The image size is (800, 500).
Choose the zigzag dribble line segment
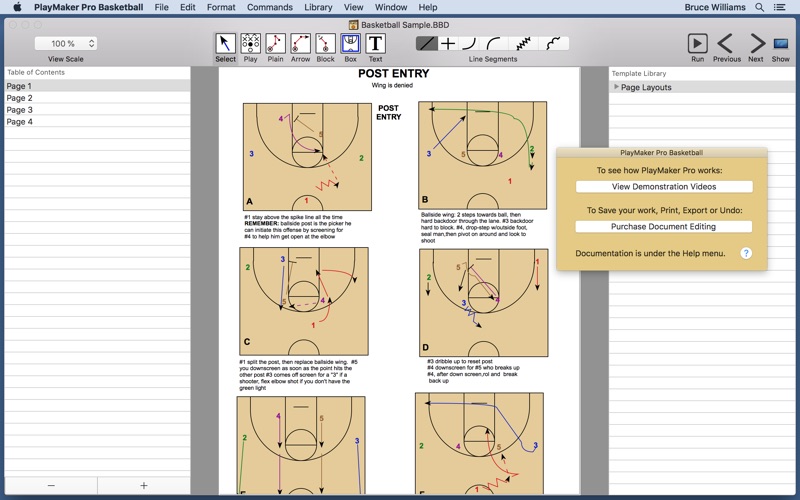523,44
